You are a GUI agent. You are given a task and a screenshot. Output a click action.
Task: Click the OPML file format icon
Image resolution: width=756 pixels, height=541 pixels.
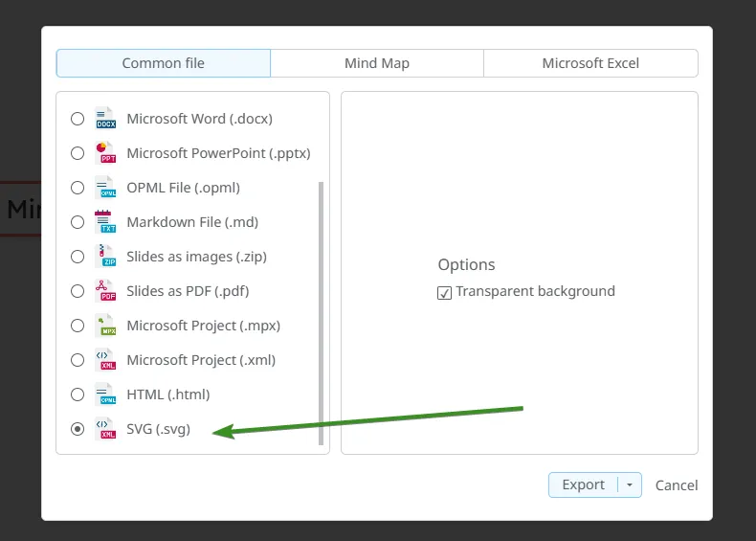(104, 188)
